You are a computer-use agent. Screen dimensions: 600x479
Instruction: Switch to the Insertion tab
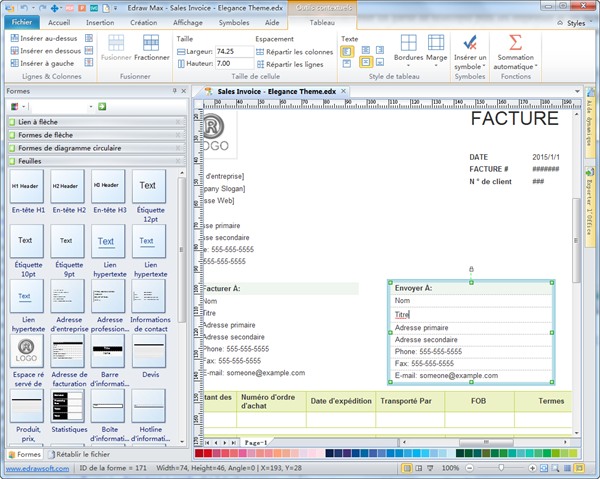pos(100,21)
